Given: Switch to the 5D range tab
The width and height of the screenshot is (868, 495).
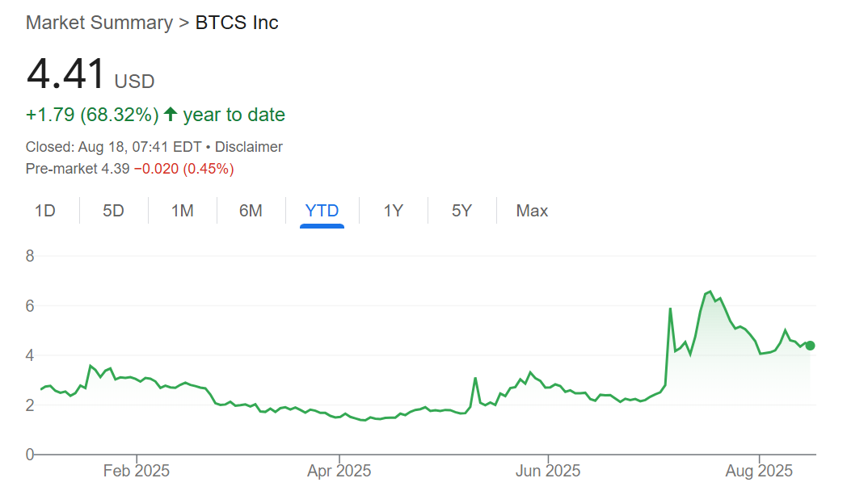Looking at the screenshot, I should click(113, 211).
